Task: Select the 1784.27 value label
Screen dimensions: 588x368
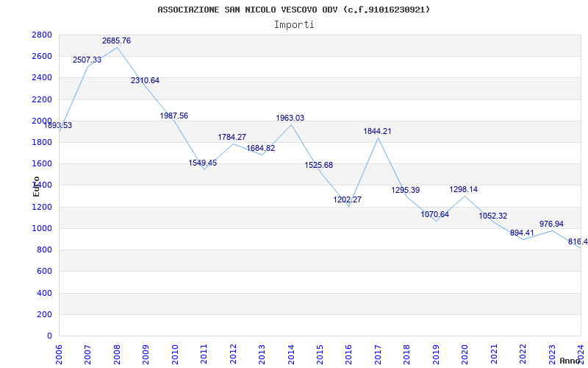Action: (232, 138)
